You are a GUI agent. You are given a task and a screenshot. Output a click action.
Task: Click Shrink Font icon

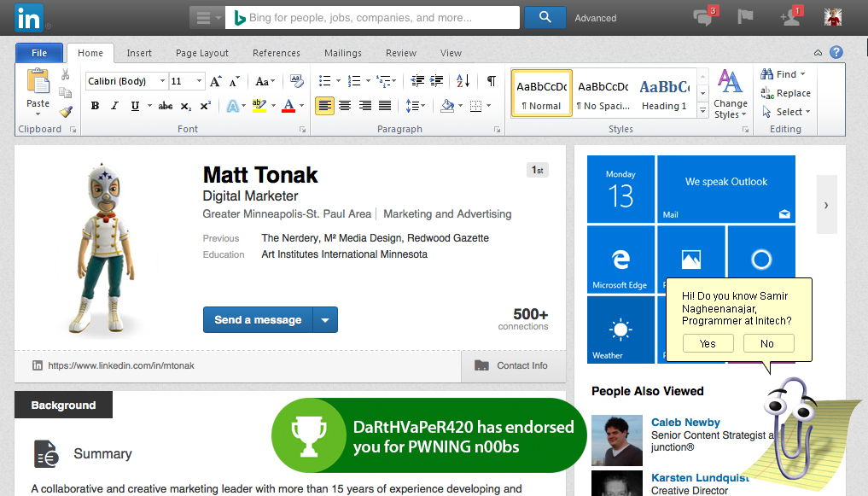click(235, 81)
